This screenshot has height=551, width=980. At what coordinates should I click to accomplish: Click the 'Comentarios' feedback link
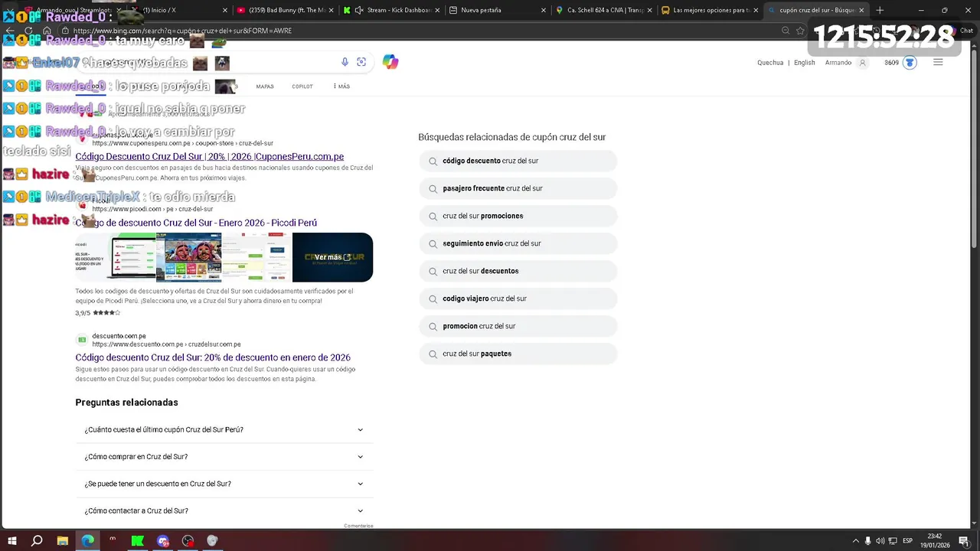point(358,526)
